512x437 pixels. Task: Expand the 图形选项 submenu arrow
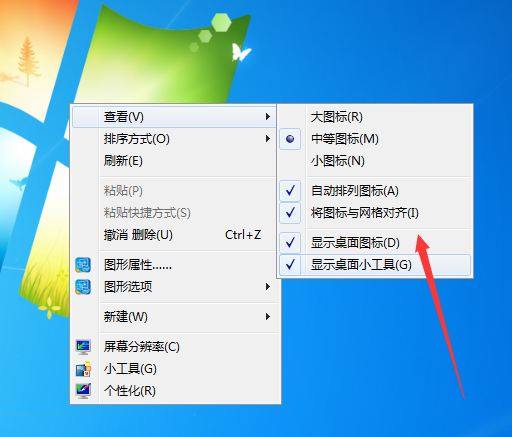click(268, 287)
